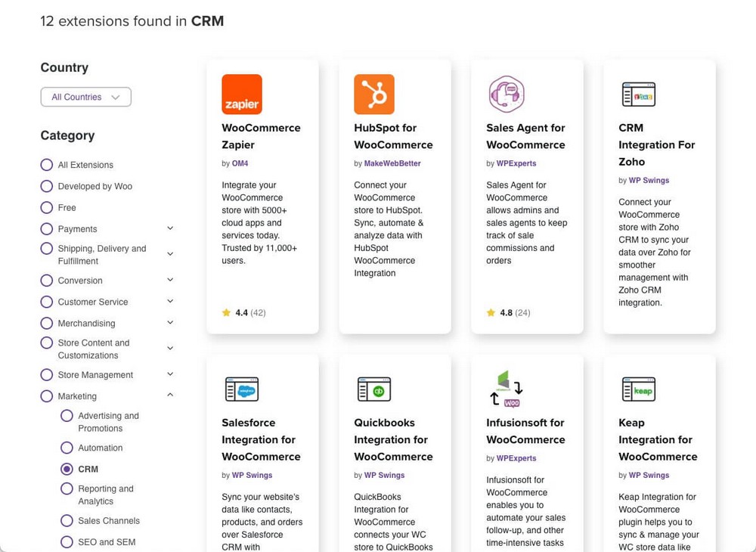Select the Developed by Woo category

47,186
